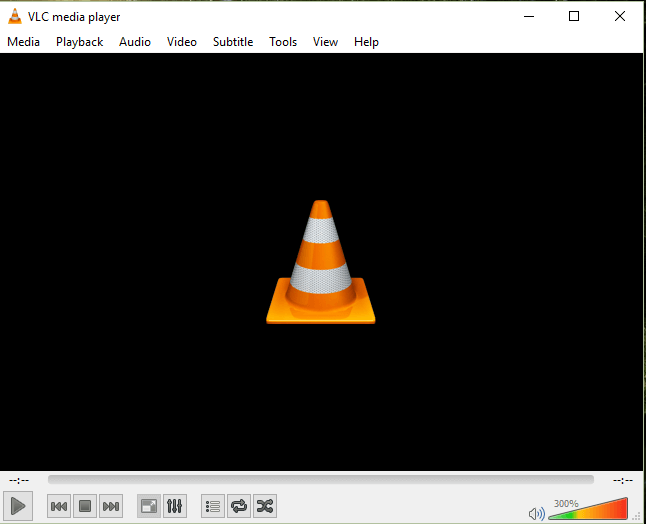Start playback with the Play button
Viewport: 646px width, 524px height.
[18, 506]
